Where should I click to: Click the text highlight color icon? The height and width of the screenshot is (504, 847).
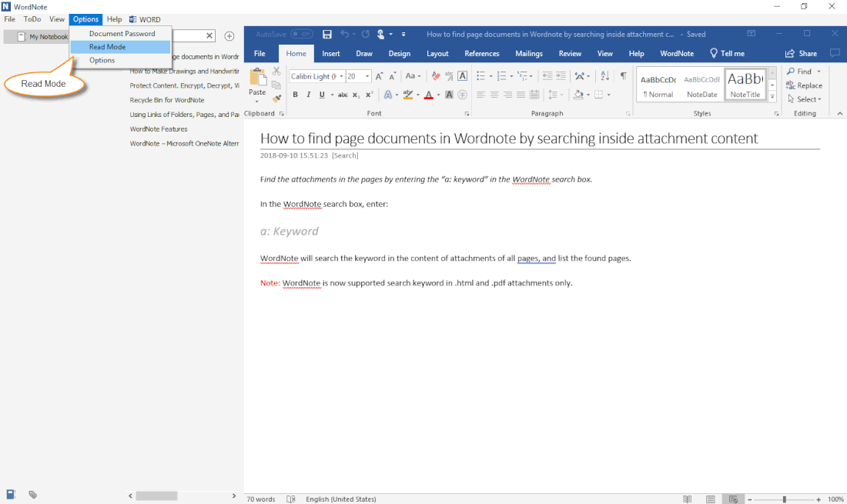pyautogui.click(x=408, y=95)
